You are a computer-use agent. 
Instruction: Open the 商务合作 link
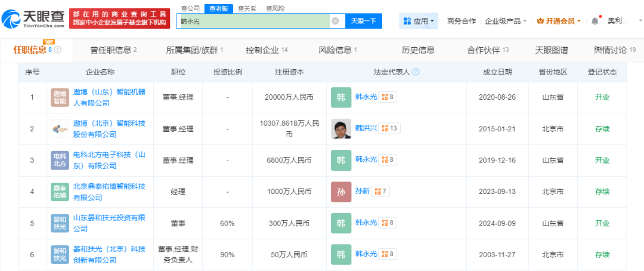pos(461,21)
